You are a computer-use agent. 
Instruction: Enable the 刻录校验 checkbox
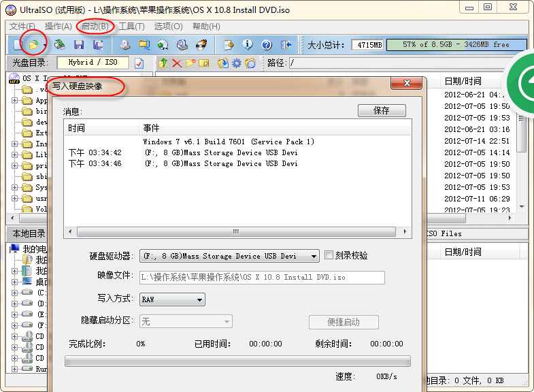tap(329, 255)
